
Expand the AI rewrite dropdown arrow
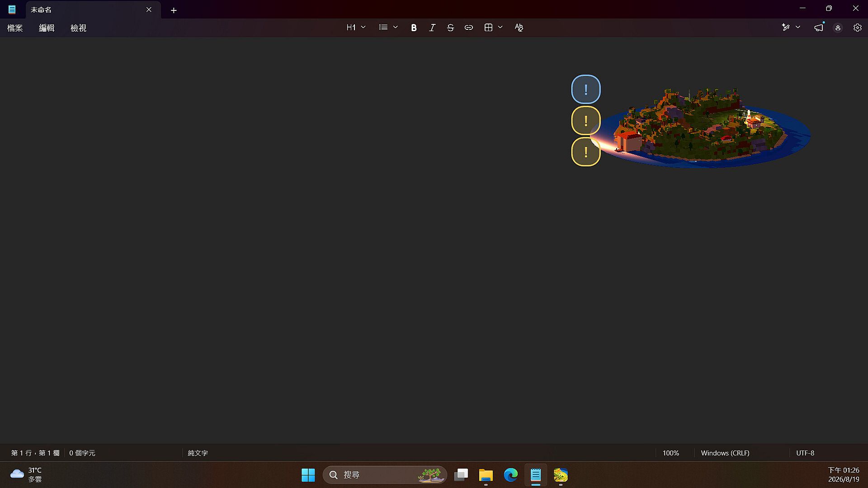(798, 27)
